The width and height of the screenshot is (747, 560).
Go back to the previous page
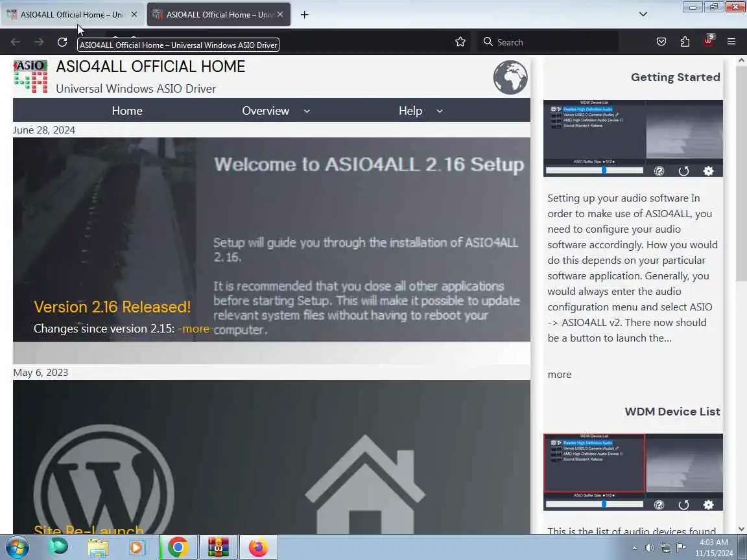point(16,42)
